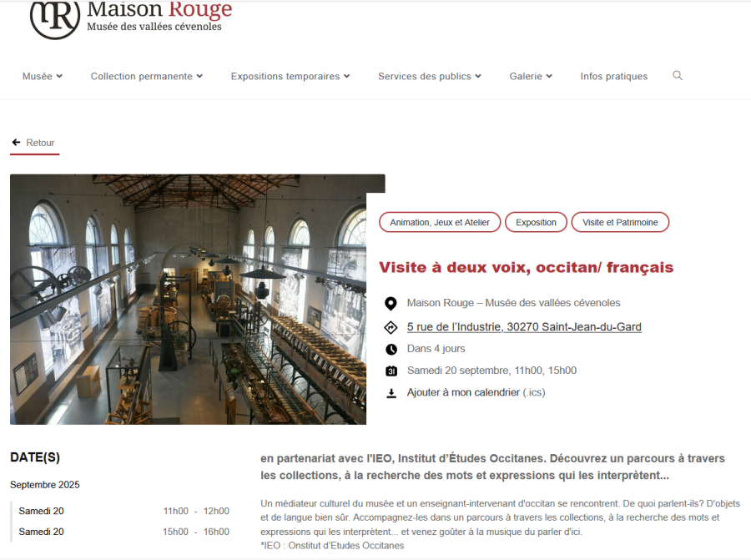Go to Infos pratiques page
751x560 pixels.
pyautogui.click(x=613, y=76)
